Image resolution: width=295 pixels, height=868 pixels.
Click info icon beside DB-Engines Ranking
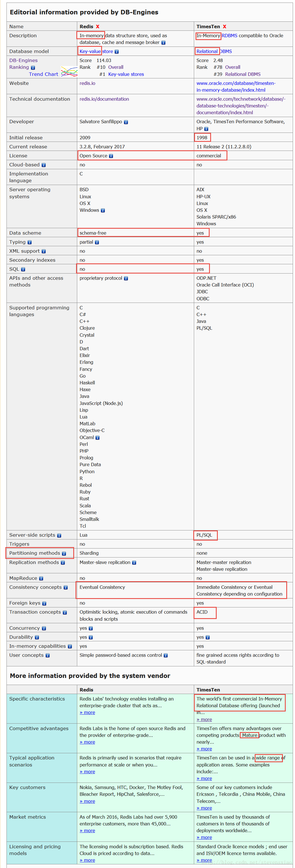tap(33, 68)
